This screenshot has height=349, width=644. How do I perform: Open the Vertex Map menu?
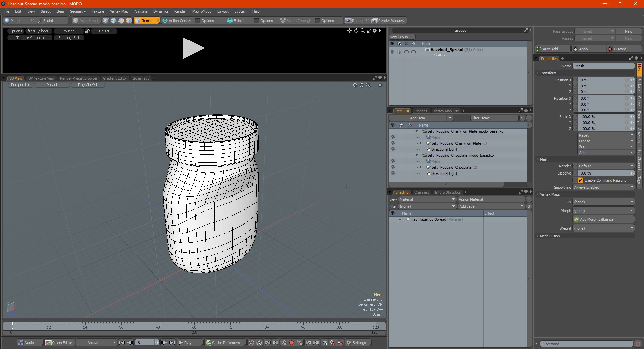click(119, 11)
